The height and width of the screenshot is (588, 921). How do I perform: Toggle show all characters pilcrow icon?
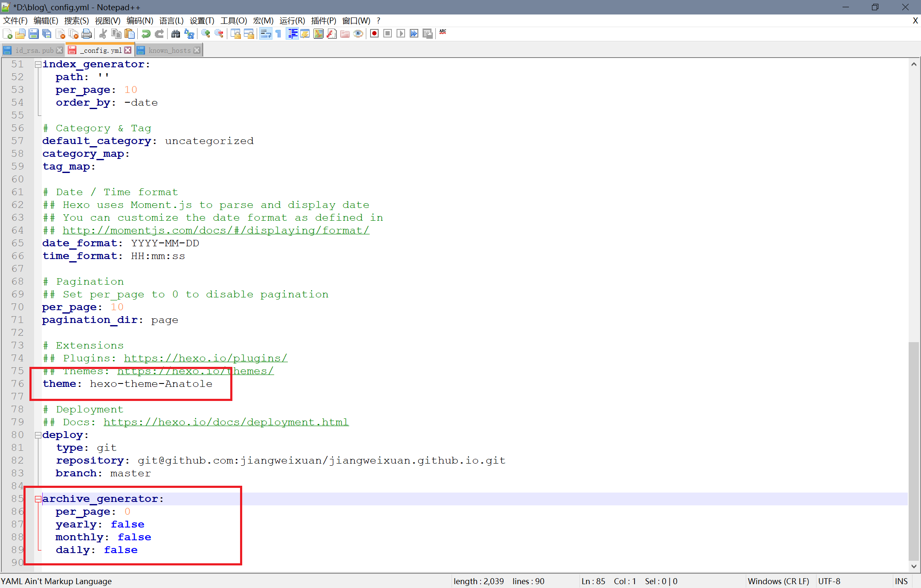click(278, 34)
